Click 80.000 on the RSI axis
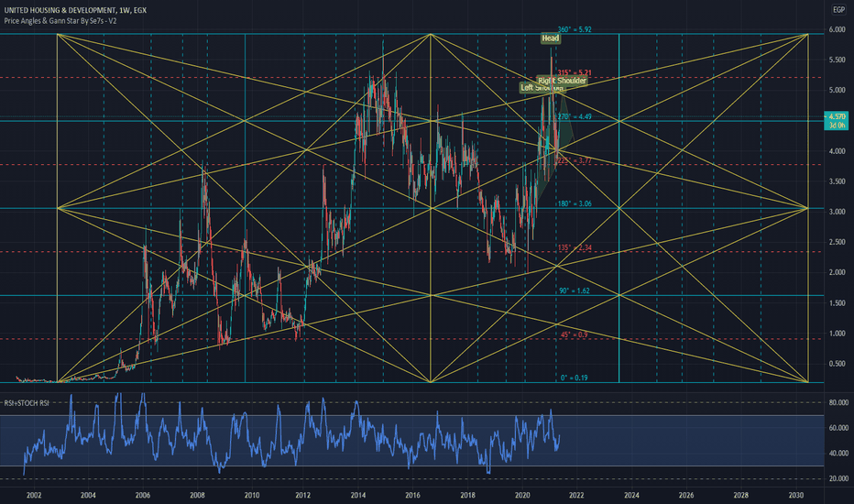The height and width of the screenshot is (504, 854). point(838,402)
